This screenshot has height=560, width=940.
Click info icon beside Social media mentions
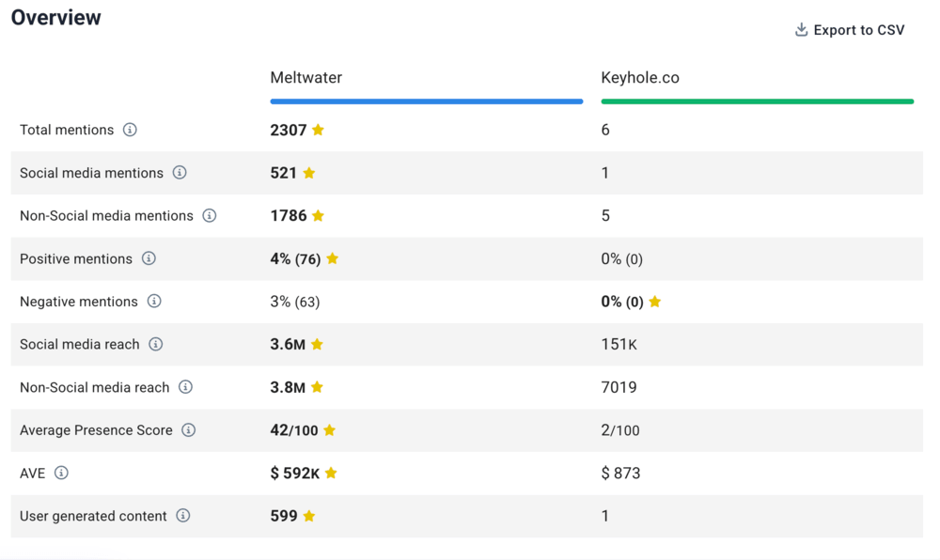tap(180, 173)
